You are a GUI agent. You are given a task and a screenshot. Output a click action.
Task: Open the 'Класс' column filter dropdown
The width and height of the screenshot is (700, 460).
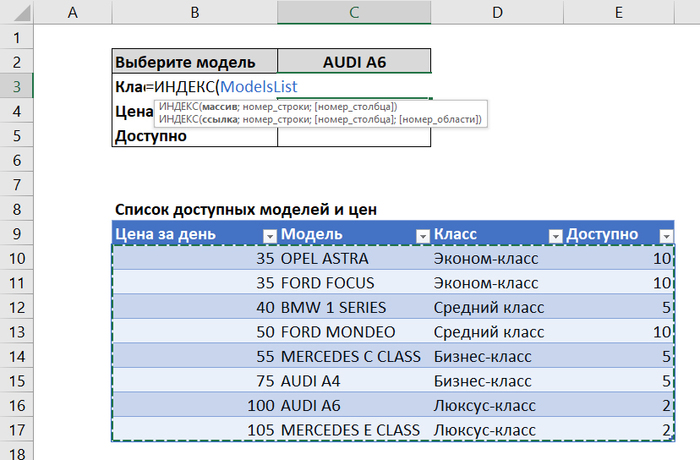pyautogui.click(x=555, y=236)
